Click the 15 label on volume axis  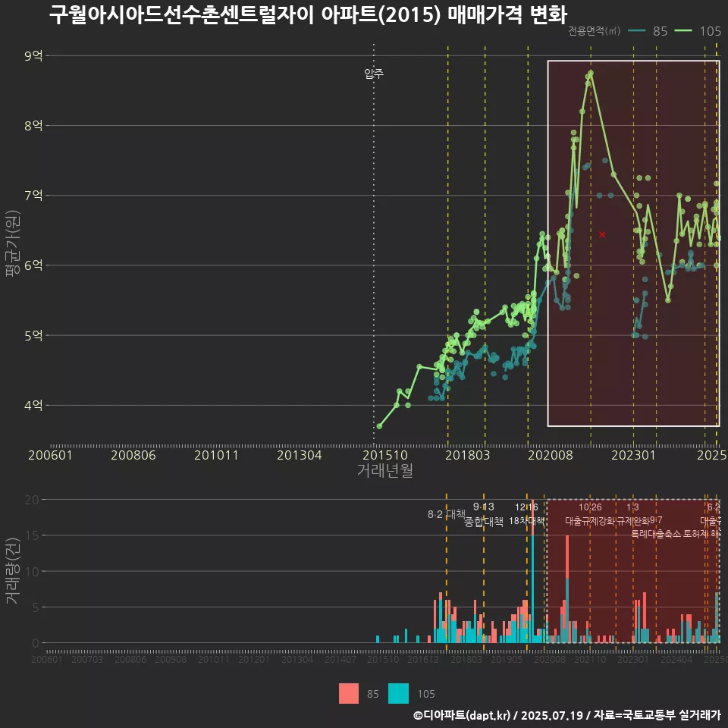click(x=32, y=535)
